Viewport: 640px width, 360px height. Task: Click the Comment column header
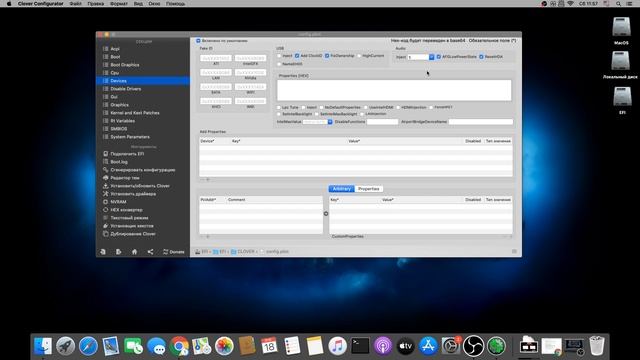tap(236, 200)
